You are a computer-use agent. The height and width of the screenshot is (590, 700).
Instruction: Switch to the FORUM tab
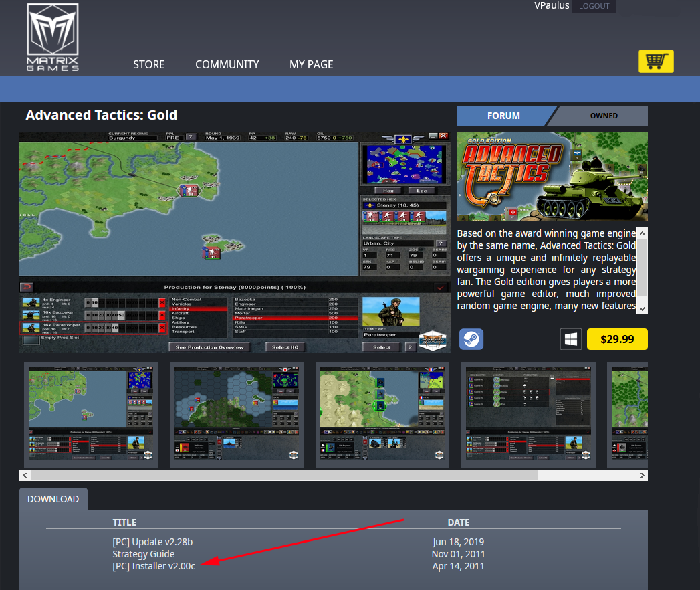click(x=503, y=116)
